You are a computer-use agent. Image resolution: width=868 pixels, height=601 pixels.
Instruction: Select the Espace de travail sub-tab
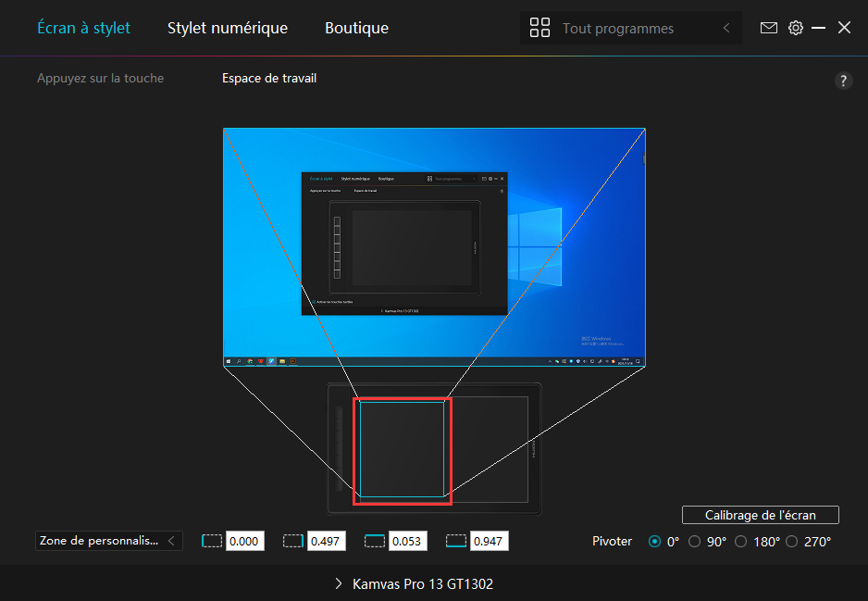269,78
